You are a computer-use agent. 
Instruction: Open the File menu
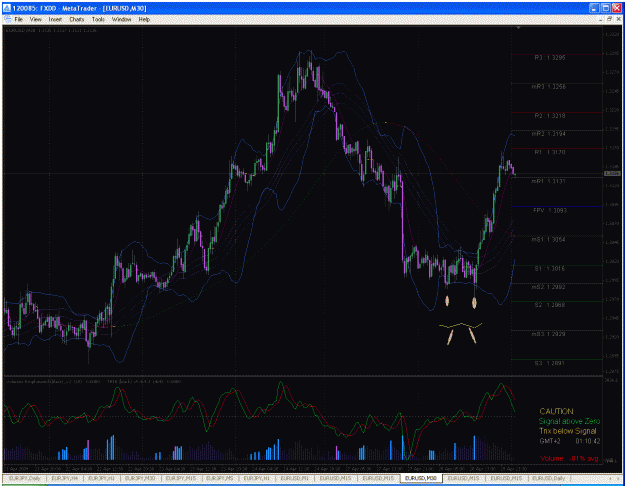pyautogui.click(x=18, y=19)
